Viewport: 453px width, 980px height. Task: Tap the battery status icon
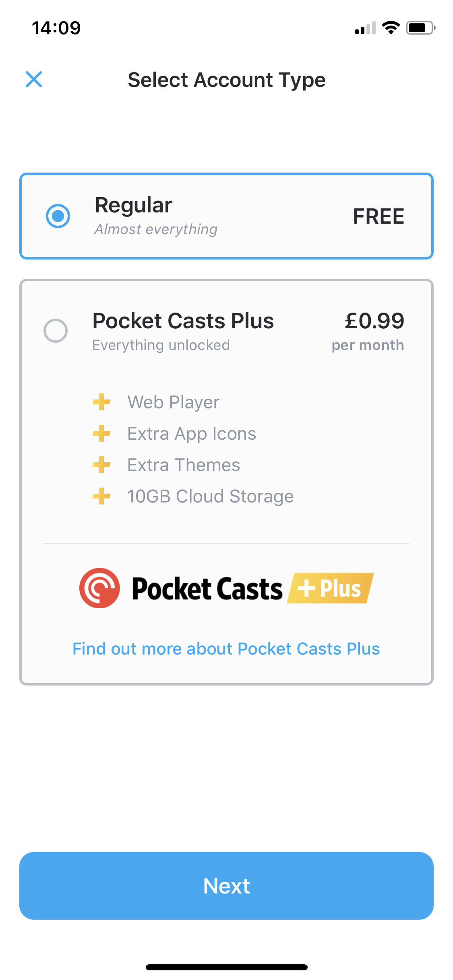[420, 28]
